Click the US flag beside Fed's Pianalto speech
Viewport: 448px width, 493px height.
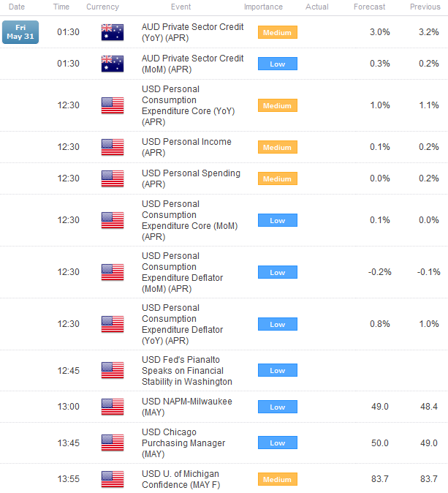(113, 371)
